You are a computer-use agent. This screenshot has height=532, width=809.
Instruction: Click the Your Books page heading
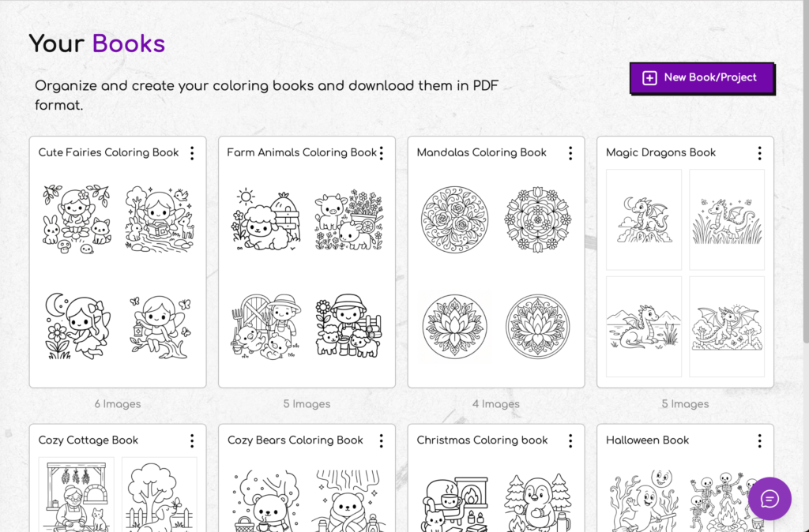click(96, 43)
